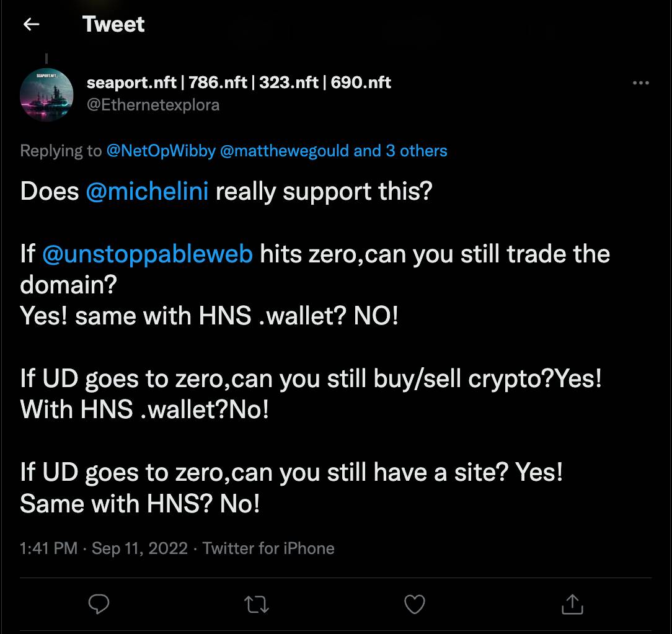Open the three-dot more options menu

640,83
